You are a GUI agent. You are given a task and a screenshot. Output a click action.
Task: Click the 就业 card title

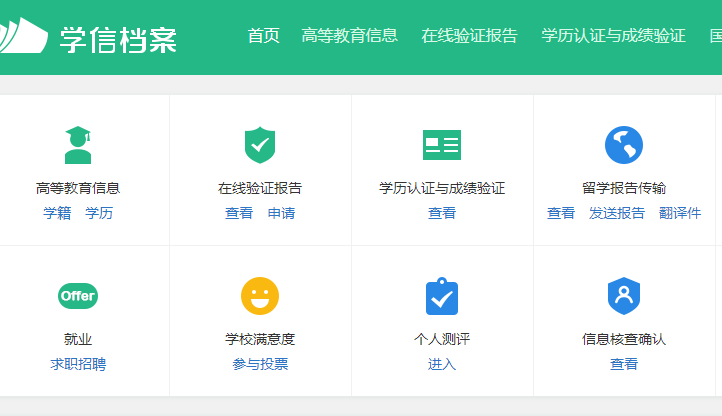pos(78,339)
